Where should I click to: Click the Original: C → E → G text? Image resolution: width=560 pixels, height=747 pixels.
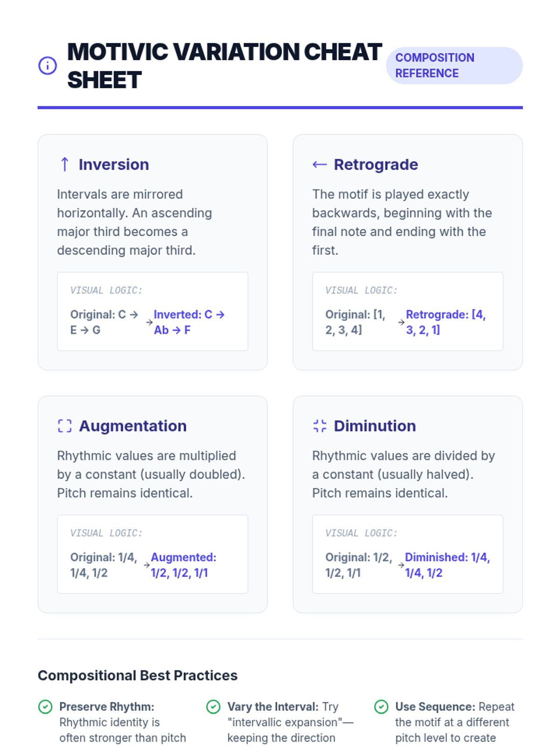105,322
